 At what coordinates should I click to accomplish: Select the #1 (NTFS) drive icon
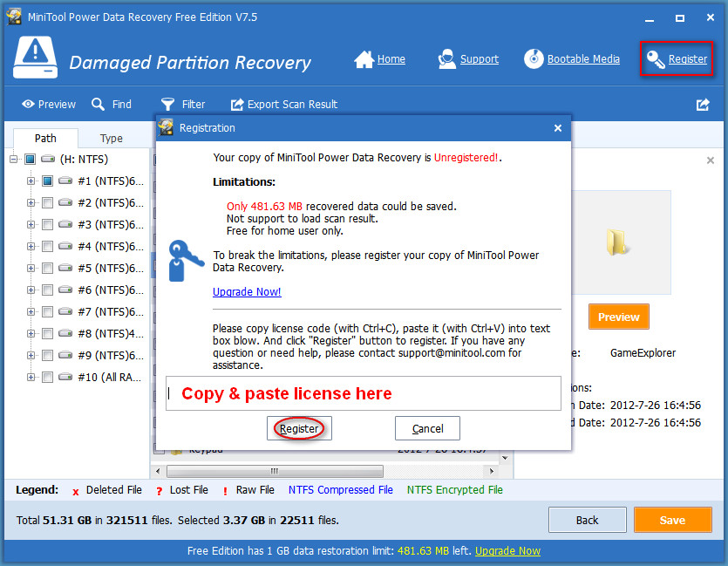pyautogui.click(x=65, y=181)
